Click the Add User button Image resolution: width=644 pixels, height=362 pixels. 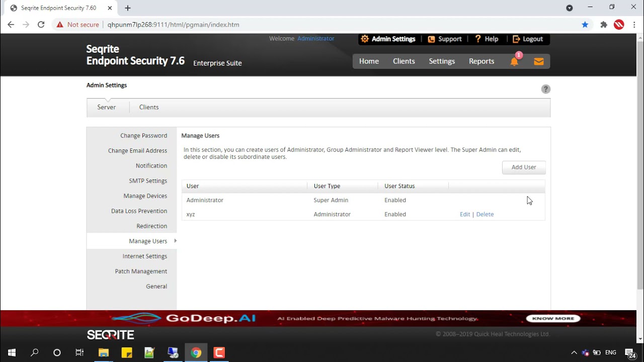coord(524,167)
